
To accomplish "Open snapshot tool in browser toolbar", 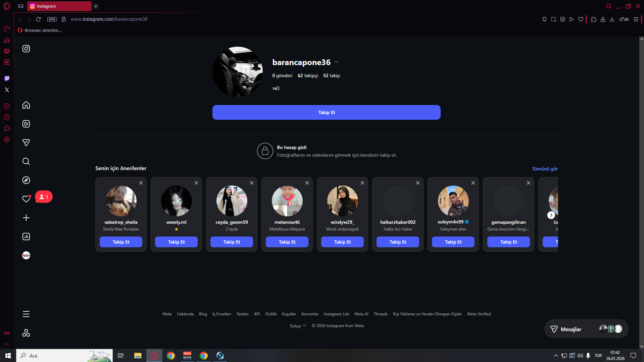I will point(553,19).
